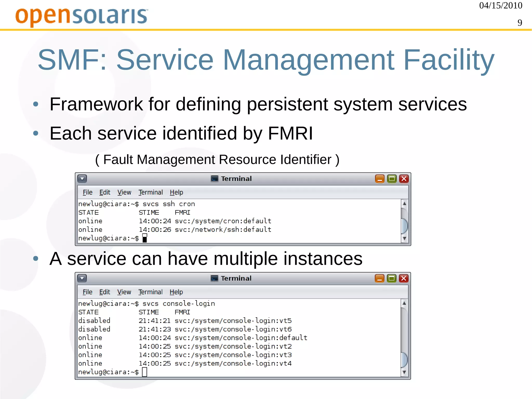This screenshot has width=532, height=399.
Task: Open the window menu arrow in lower Terminal
Action: tap(82, 278)
